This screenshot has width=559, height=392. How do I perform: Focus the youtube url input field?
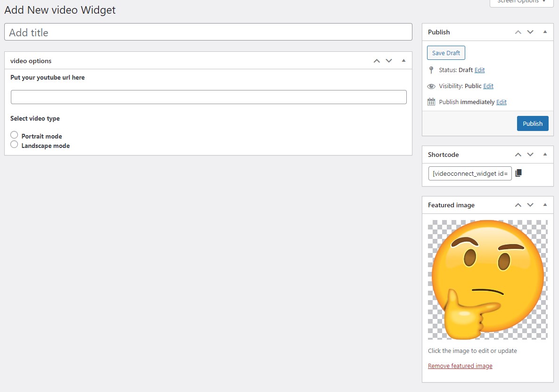[x=208, y=97]
